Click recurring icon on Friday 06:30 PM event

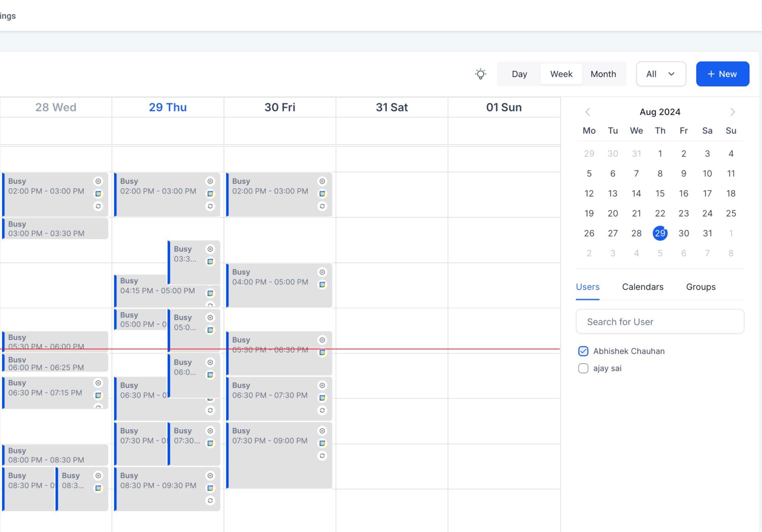(322, 410)
